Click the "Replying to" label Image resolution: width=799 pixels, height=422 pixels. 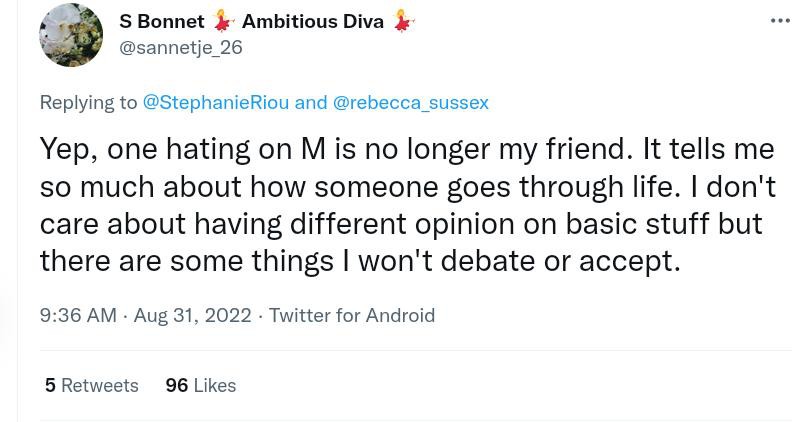[x=89, y=102]
